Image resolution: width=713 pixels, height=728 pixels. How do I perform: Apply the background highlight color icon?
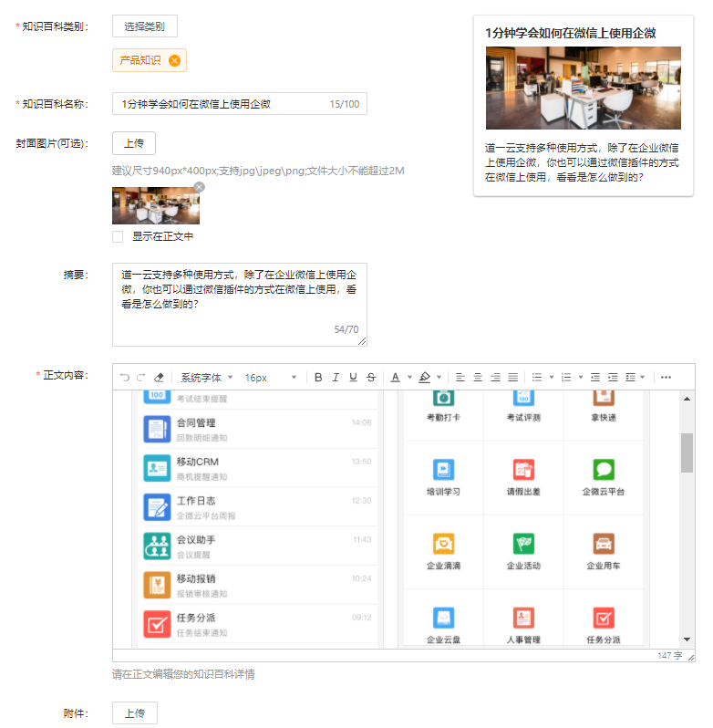(x=425, y=378)
